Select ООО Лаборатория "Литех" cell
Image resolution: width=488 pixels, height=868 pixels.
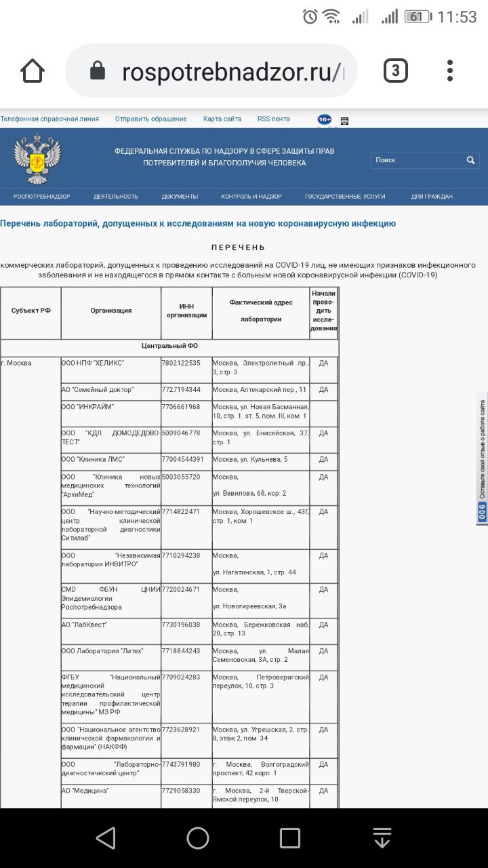[111, 658]
